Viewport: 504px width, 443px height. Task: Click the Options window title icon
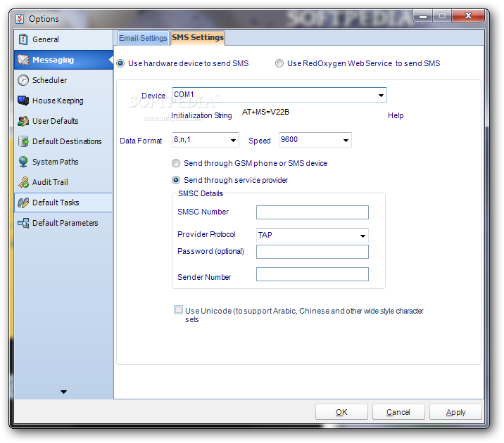tap(20, 19)
